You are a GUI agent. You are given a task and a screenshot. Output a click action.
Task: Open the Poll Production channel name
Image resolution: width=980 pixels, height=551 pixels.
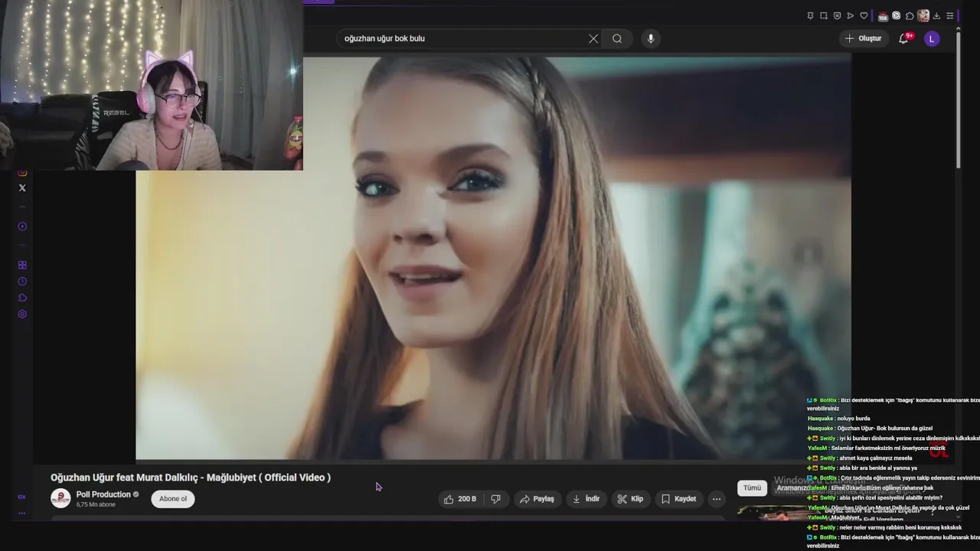pyautogui.click(x=103, y=494)
